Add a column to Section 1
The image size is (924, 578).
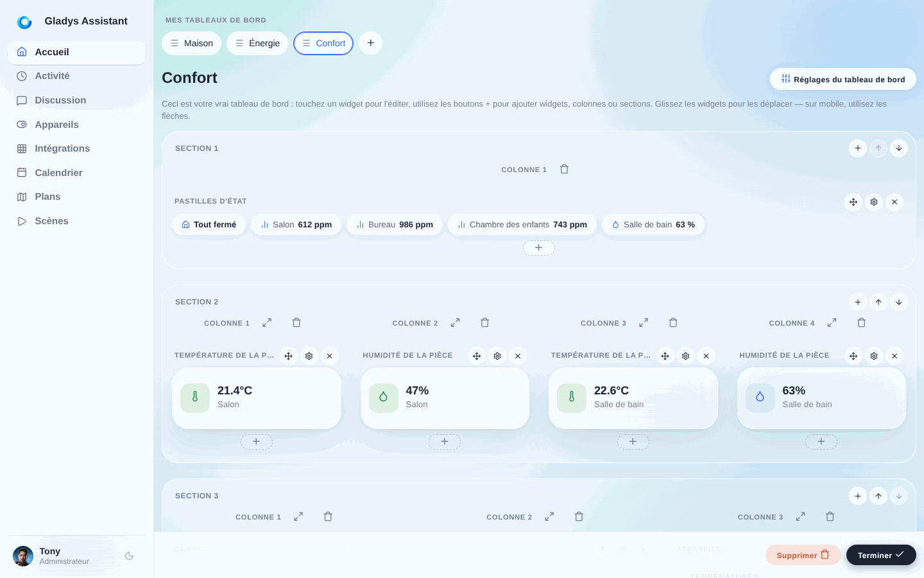[x=858, y=148]
